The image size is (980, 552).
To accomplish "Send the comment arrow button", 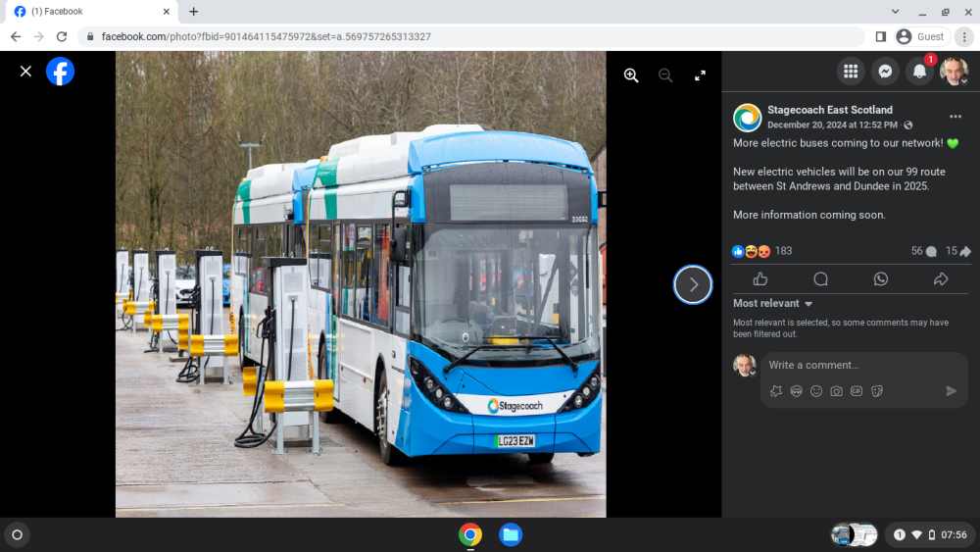I will [x=952, y=391].
